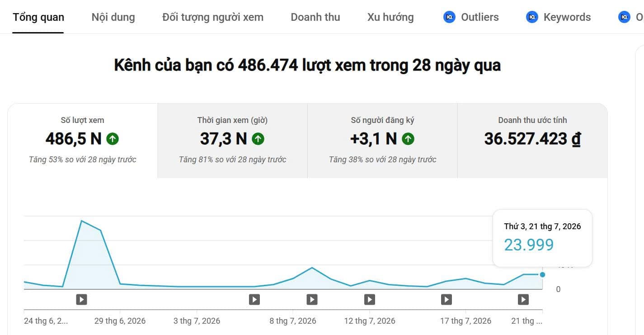The image size is (644, 335).
Task: Click the video marker before 29 thg 6
Action: point(81,299)
